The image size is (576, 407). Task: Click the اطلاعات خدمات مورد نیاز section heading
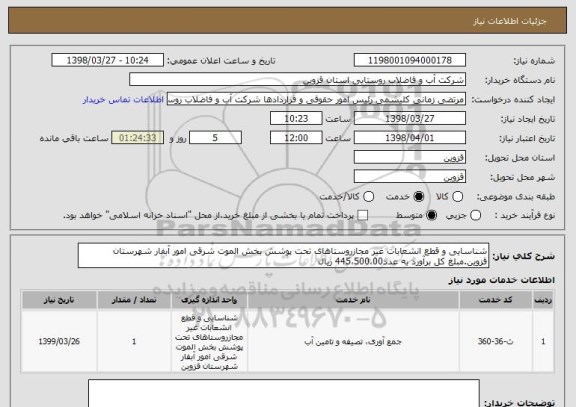point(501,280)
